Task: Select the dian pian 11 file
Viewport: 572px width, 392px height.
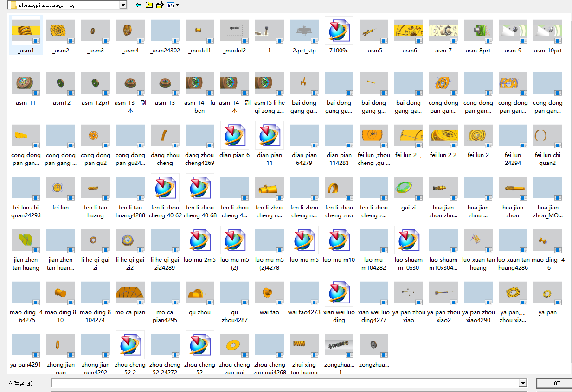Action: pyautogui.click(x=270, y=145)
